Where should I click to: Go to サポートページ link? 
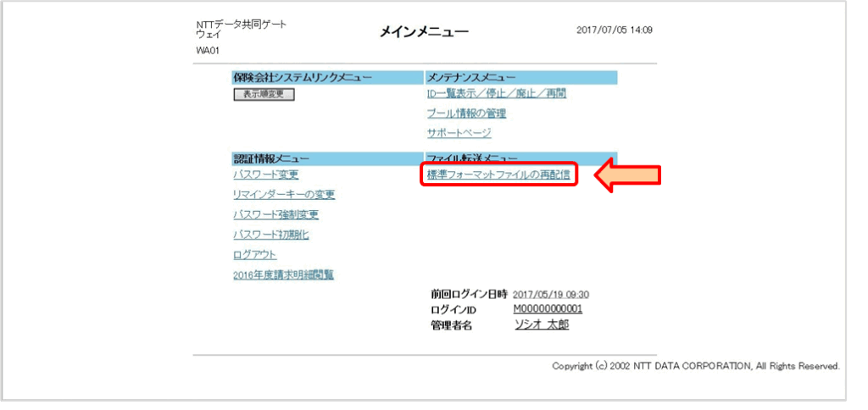[459, 133]
